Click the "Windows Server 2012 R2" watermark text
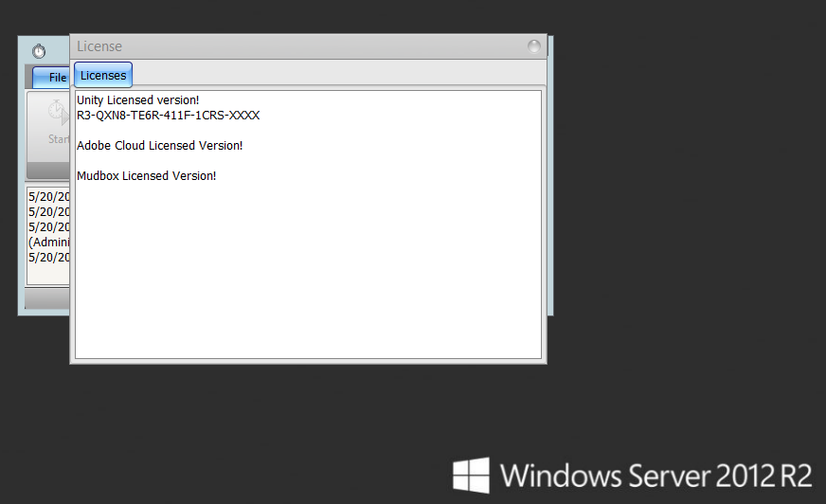The width and height of the screenshot is (826, 504). tap(657, 475)
